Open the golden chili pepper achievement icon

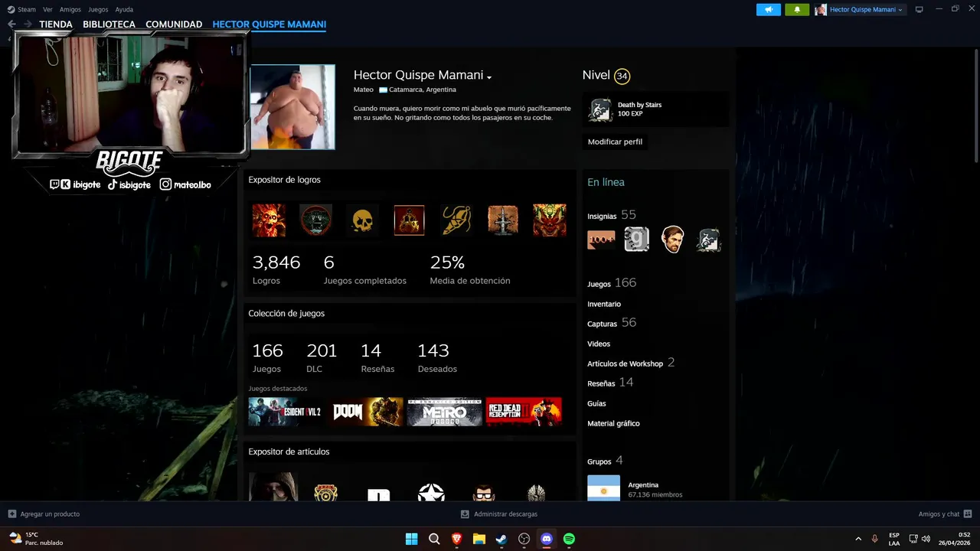pos(456,220)
